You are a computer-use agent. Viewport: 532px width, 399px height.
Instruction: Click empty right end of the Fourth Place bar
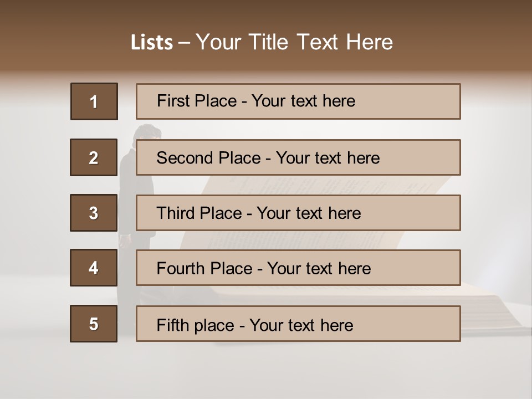coord(421,268)
